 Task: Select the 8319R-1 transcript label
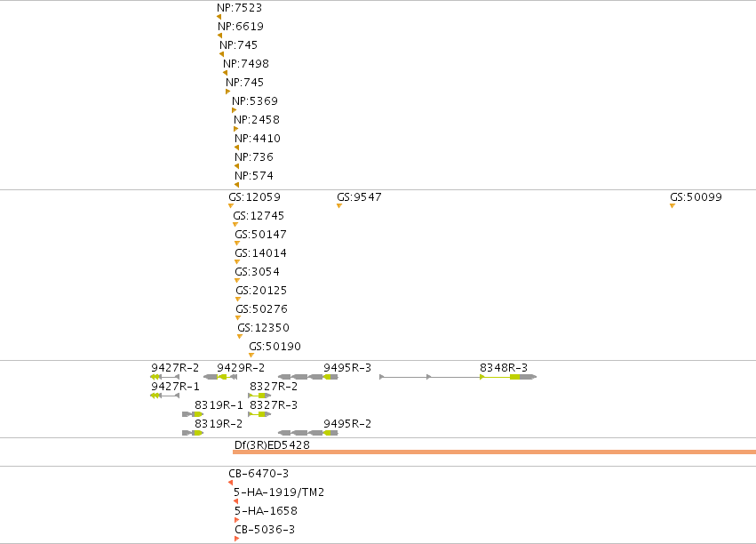pyautogui.click(x=219, y=405)
